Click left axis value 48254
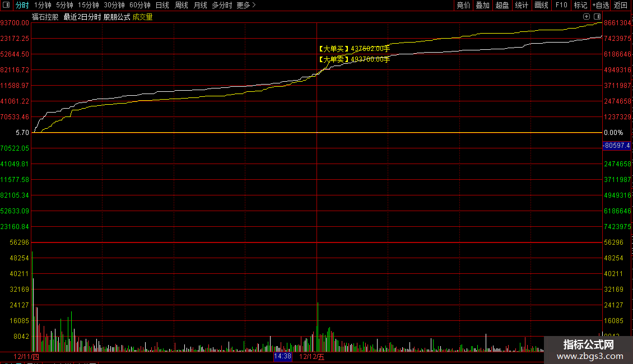633x364 pixels. tap(20, 258)
